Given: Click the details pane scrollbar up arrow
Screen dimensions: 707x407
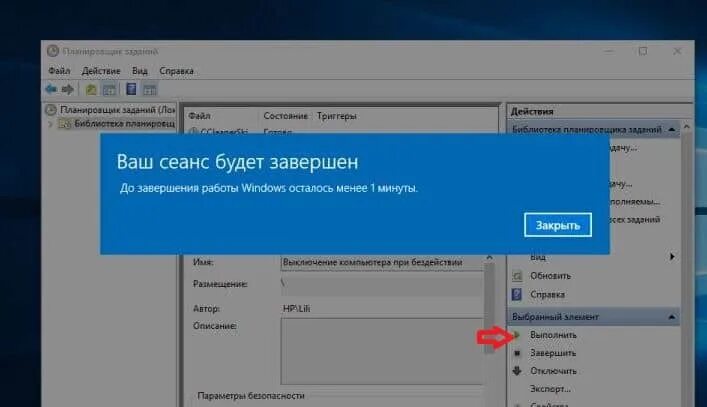Looking at the screenshot, I should click(490, 257).
